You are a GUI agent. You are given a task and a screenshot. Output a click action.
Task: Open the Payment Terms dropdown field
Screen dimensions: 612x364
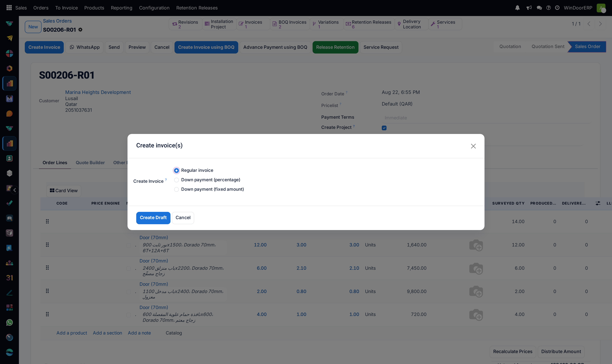click(487, 118)
